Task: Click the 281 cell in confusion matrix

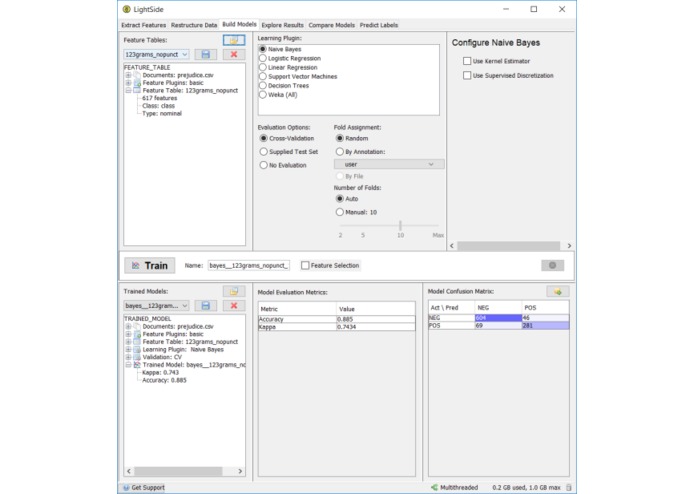Action: pyautogui.click(x=545, y=325)
